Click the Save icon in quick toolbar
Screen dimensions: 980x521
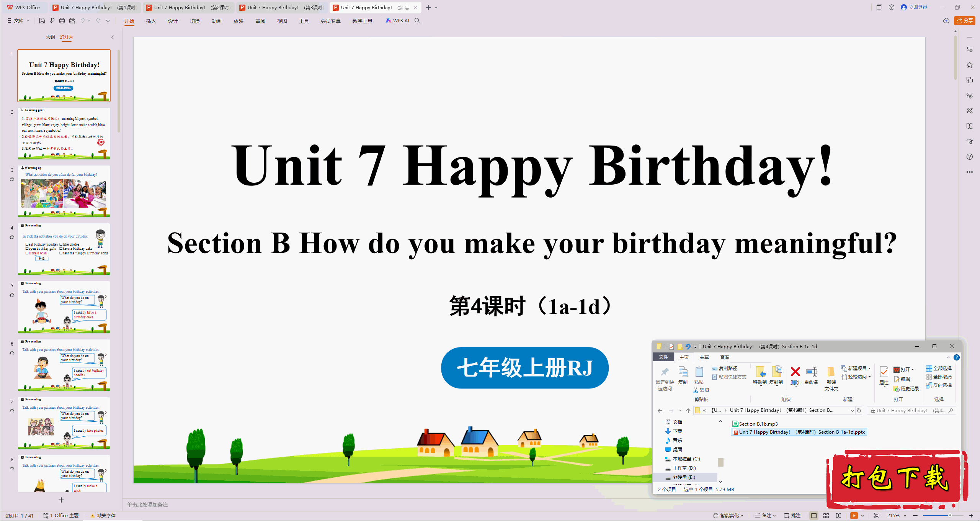pyautogui.click(x=42, y=21)
